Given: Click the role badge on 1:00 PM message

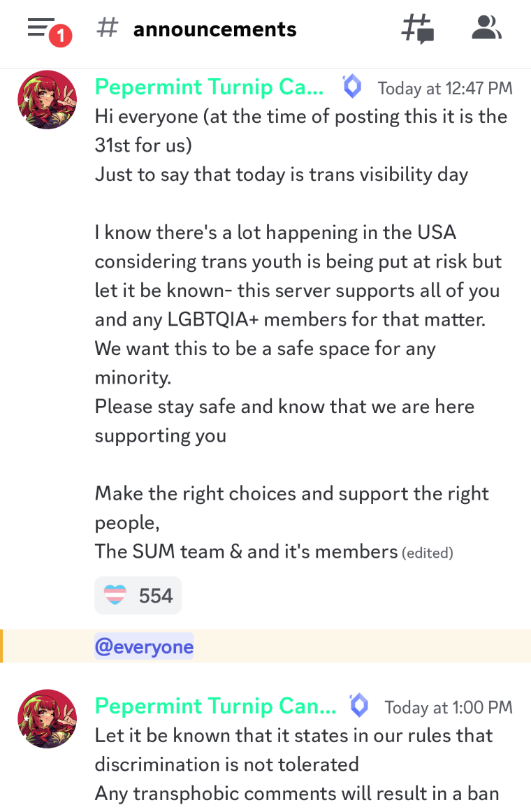Looking at the screenshot, I should (x=359, y=706).
